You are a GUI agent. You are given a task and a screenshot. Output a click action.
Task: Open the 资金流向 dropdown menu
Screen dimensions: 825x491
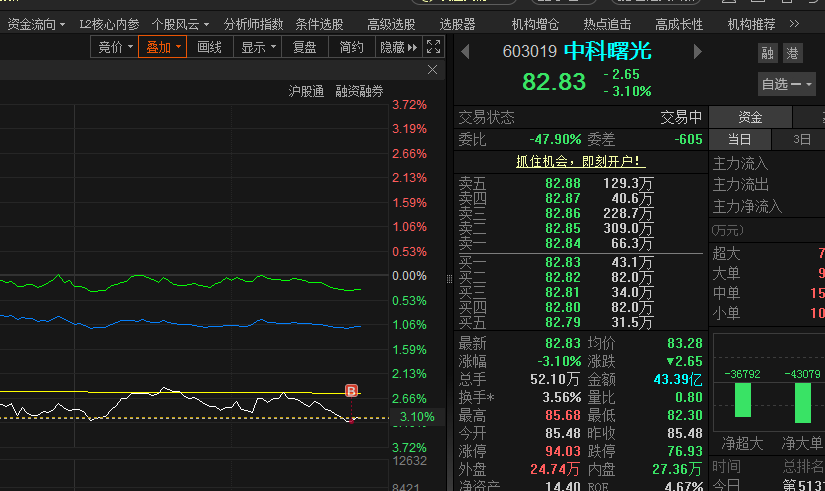click(36, 24)
